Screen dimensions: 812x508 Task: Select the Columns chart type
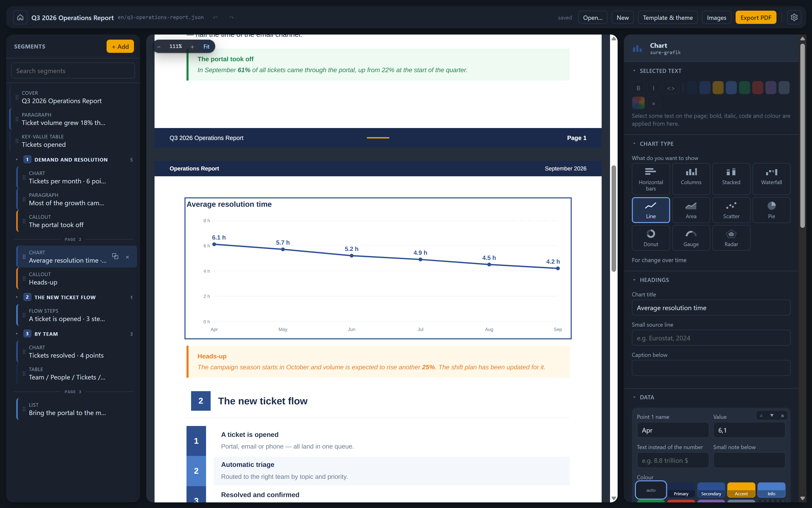click(691, 179)
